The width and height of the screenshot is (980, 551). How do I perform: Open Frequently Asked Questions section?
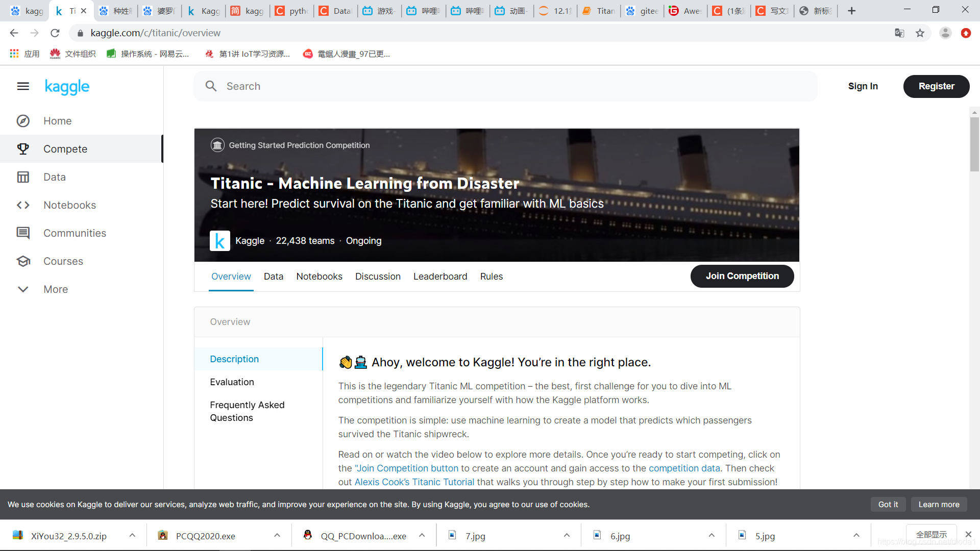coord(247,411)
